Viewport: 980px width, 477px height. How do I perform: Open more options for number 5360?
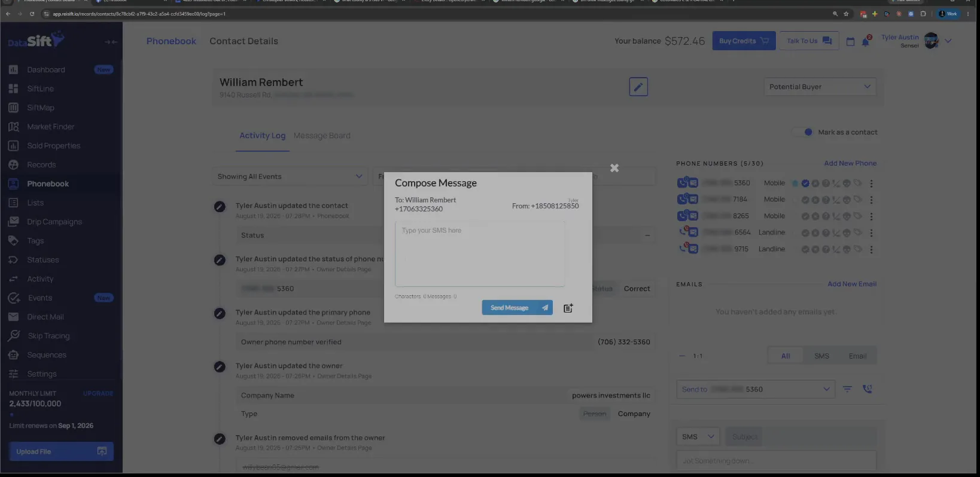[x=871, y=184]
